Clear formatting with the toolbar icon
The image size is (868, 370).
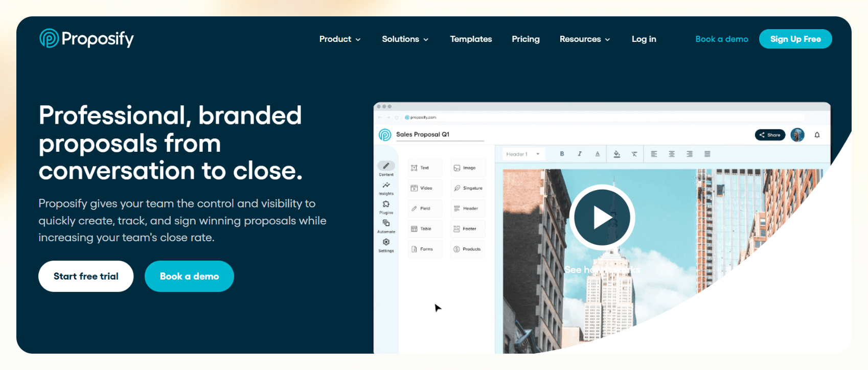[634, 154]
